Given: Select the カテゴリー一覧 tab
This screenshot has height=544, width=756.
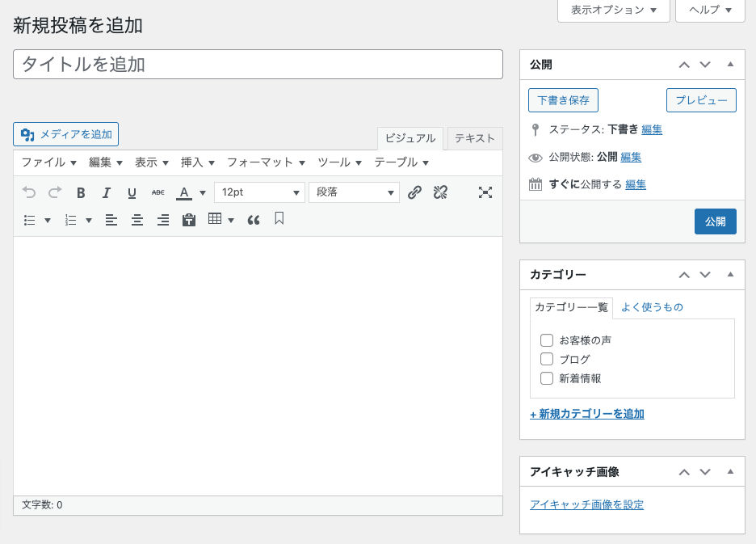Looking at the screenshot, I should 571,307.
